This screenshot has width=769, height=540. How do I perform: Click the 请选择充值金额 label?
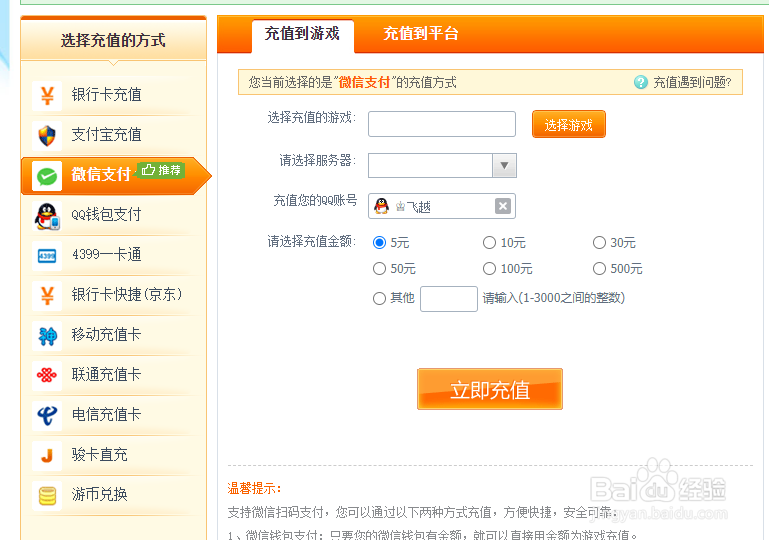point(311,241)
